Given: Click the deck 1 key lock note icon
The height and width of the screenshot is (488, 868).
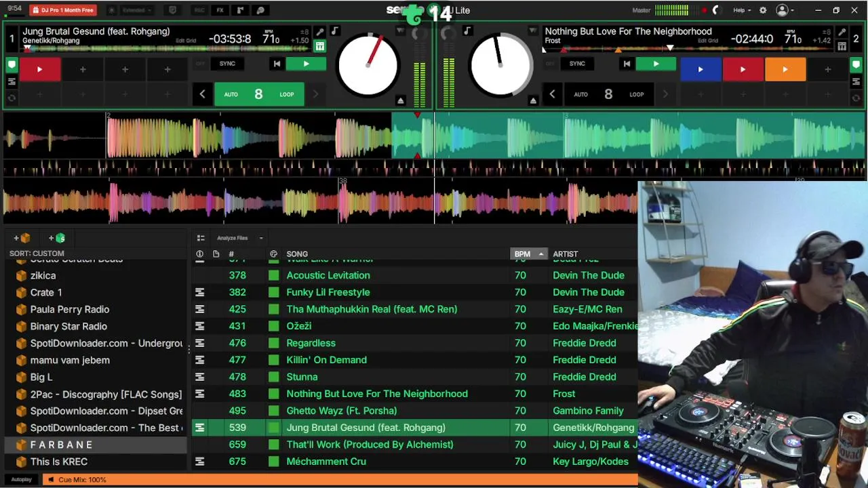Looking at the screenshot, I should coord(334,31).
